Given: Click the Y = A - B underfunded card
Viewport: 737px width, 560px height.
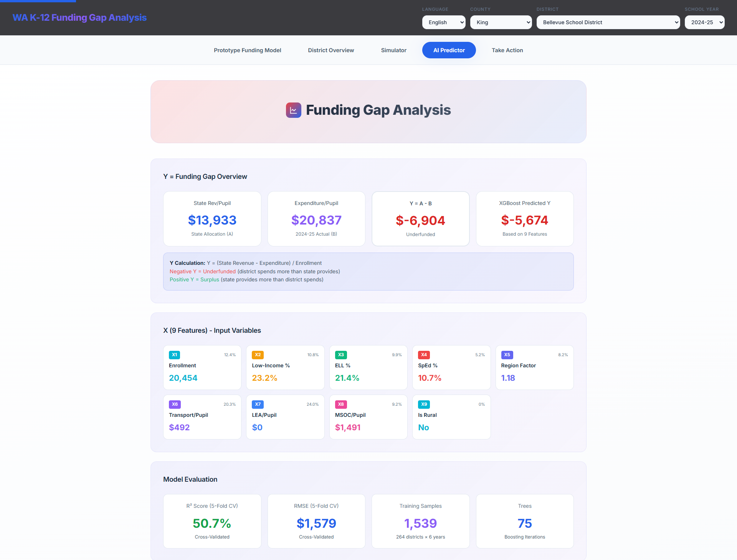Looking at the screenshot, I should point(420,219).
